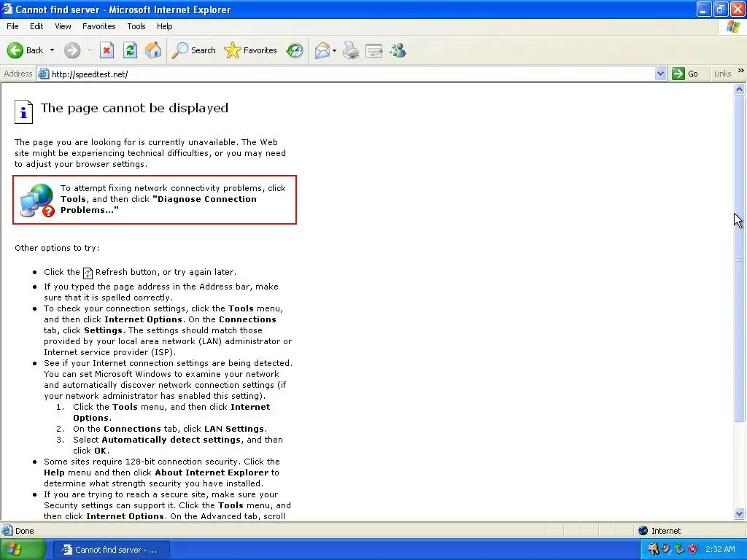Click the first system tray icon
This screenshot has height=560, width=747.
653,550
